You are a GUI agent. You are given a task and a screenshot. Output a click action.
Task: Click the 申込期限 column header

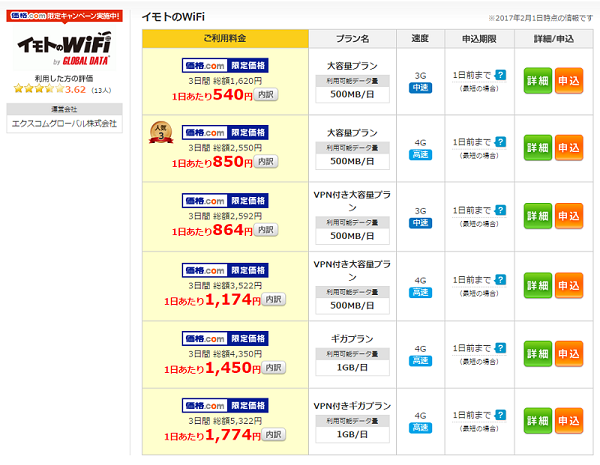click(x=479, y=38)
